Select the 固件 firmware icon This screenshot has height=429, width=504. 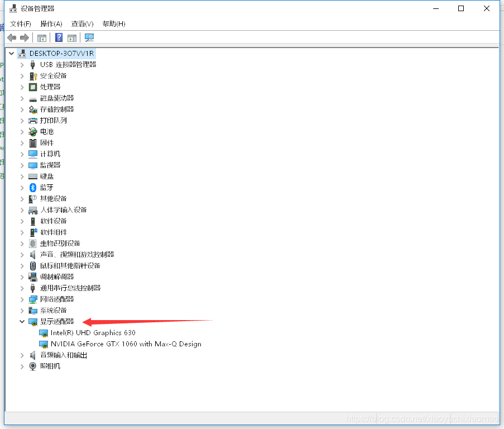click(x=33, y=143)
